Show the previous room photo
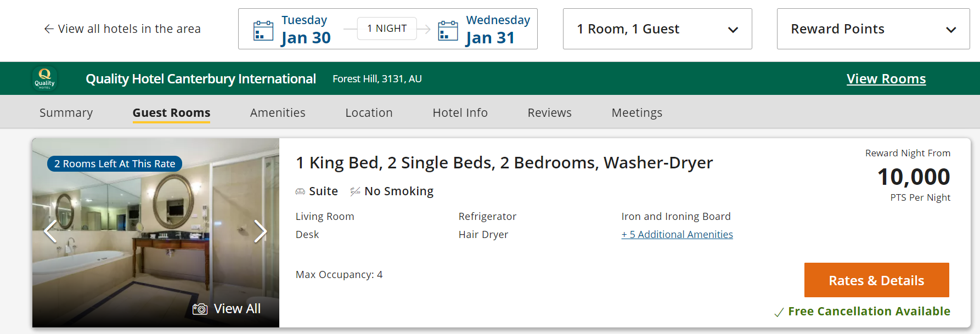Viewport: 980px width, 334px height. click(50, 231)
